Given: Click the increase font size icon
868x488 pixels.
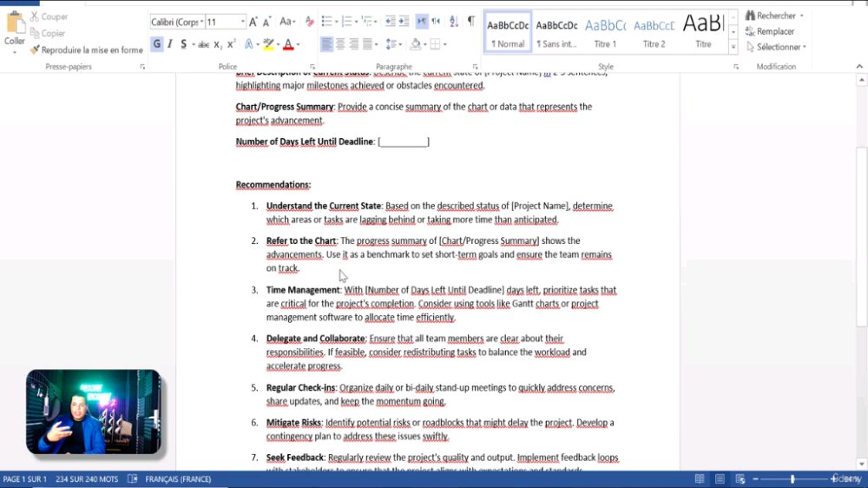Looking at the screenshot, I should (253, 23).
